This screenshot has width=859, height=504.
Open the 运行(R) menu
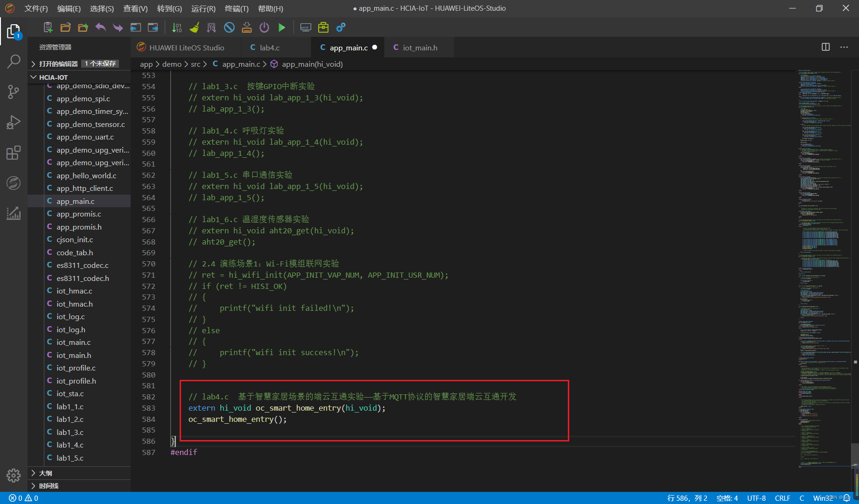point(203,8)
